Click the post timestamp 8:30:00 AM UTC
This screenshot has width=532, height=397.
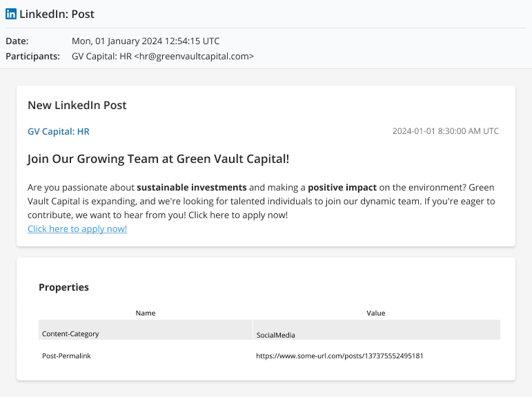click(446, 131)
